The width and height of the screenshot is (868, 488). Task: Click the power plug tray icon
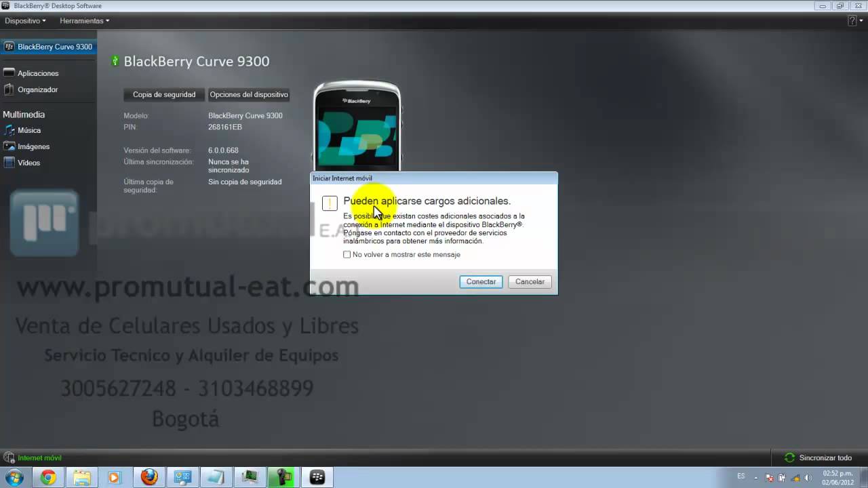pyautogui.click(x=782, y=477)
